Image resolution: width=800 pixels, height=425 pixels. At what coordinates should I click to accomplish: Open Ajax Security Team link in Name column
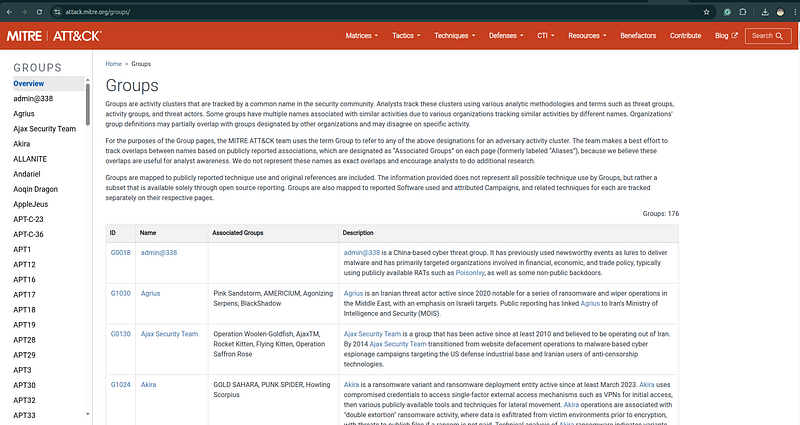[x=169, y=334]
